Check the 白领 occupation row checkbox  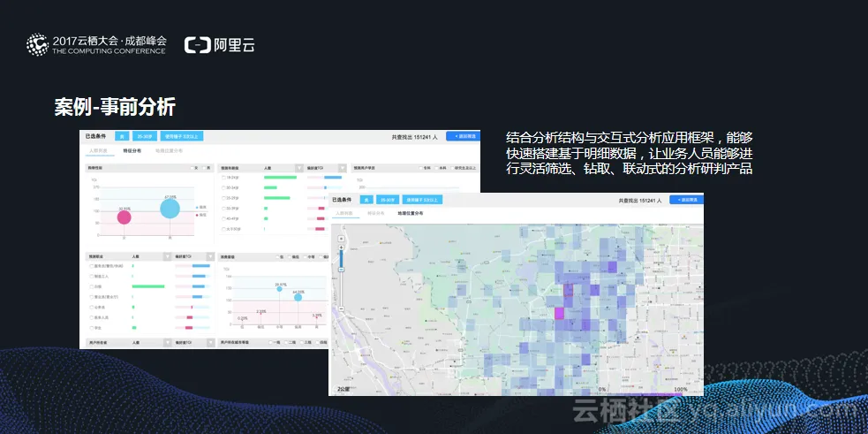pyautogui.click(x=91, y=286)
